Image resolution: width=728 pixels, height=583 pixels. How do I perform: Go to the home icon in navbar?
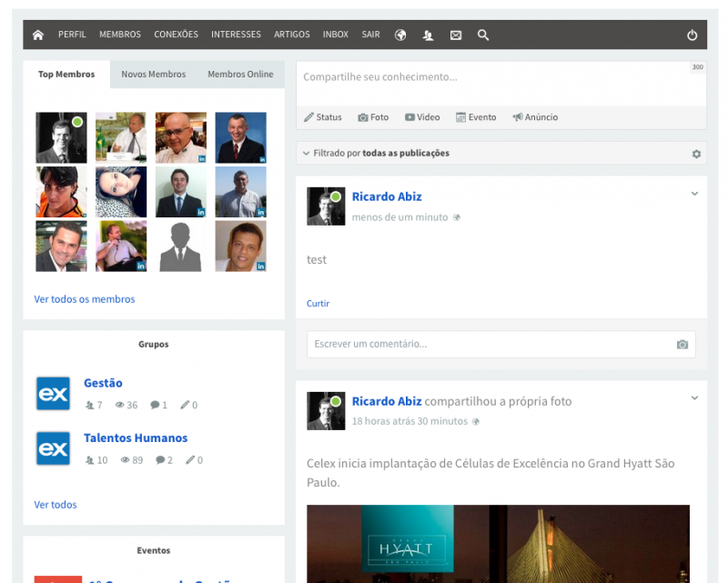[38, 35]
